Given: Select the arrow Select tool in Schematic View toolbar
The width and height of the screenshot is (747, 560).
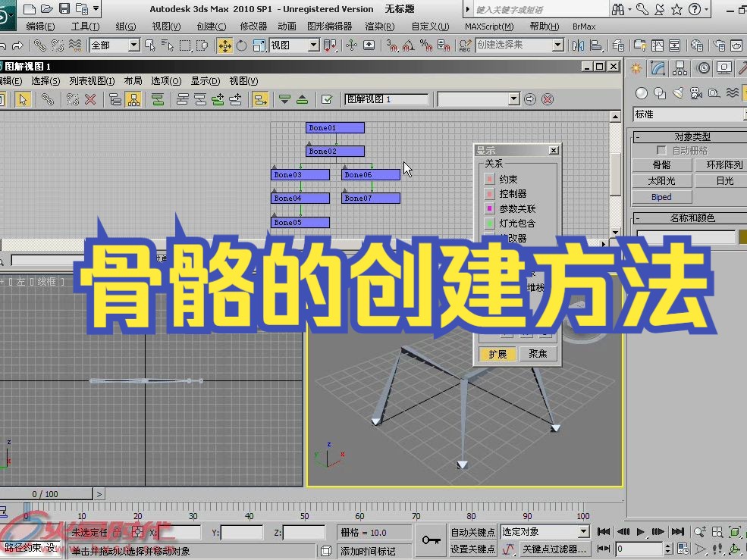Looking at the screenshot, I should 24,99.
